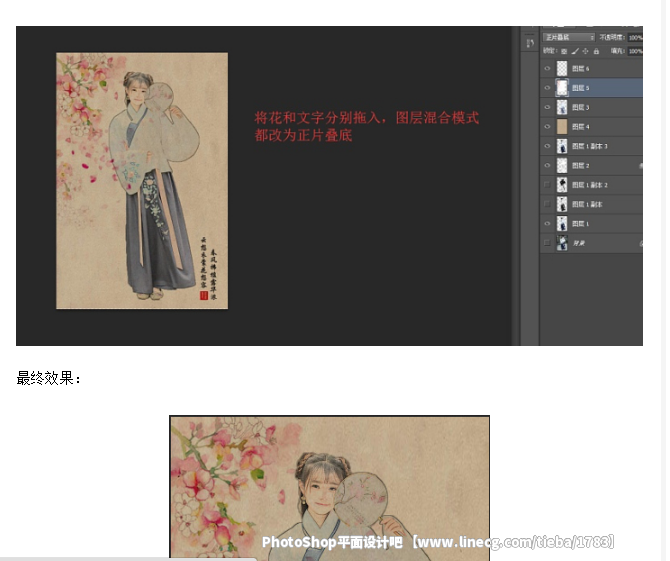Screen dimensions: 670x561
Task: Hide layer 图层 4 via eye icon
Action: click(547, 126)
